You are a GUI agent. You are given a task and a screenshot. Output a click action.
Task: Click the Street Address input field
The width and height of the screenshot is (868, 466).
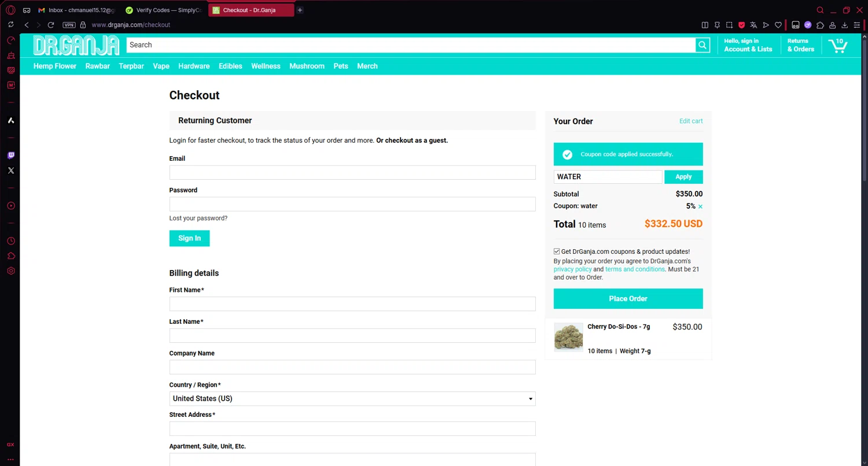pos(352,428)
